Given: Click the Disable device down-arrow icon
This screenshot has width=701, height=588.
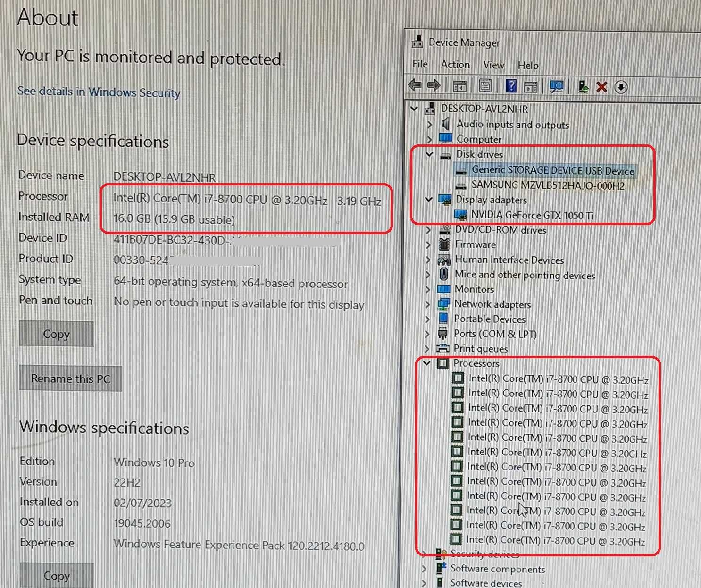Looking at the screenshot, I should coord(621,87).
